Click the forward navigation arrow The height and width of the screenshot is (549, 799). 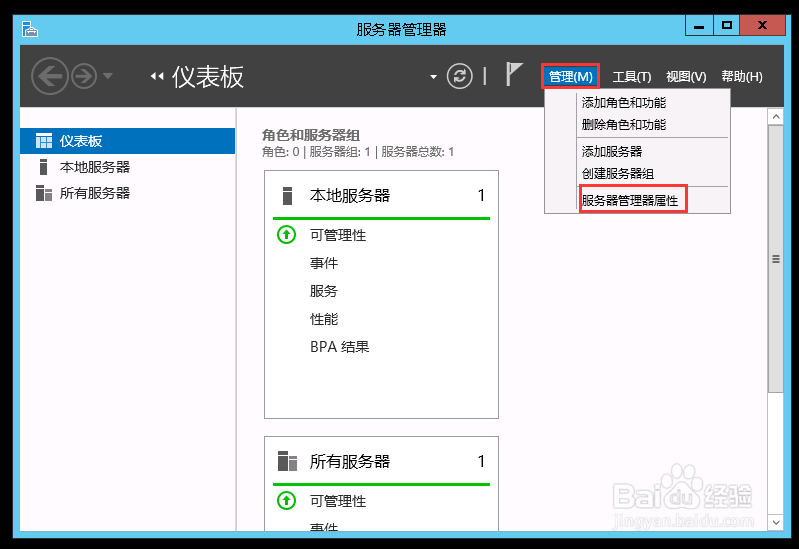84,76
